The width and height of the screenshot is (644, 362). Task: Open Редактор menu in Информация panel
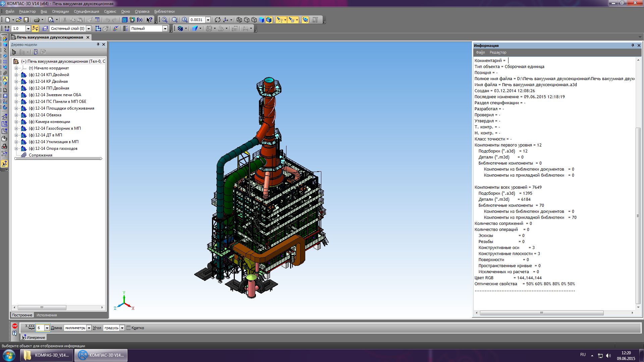(x=498, y=52)
